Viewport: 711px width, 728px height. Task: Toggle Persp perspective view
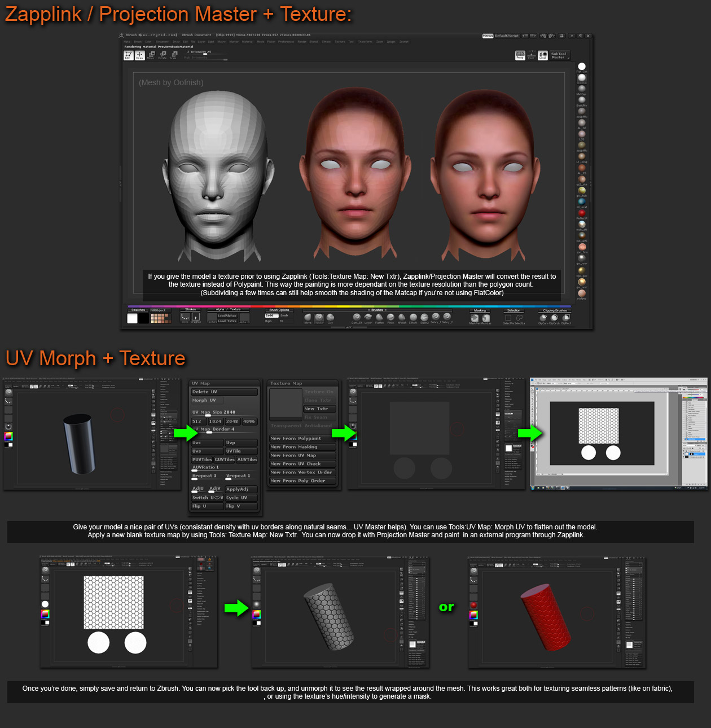(520, 55)
